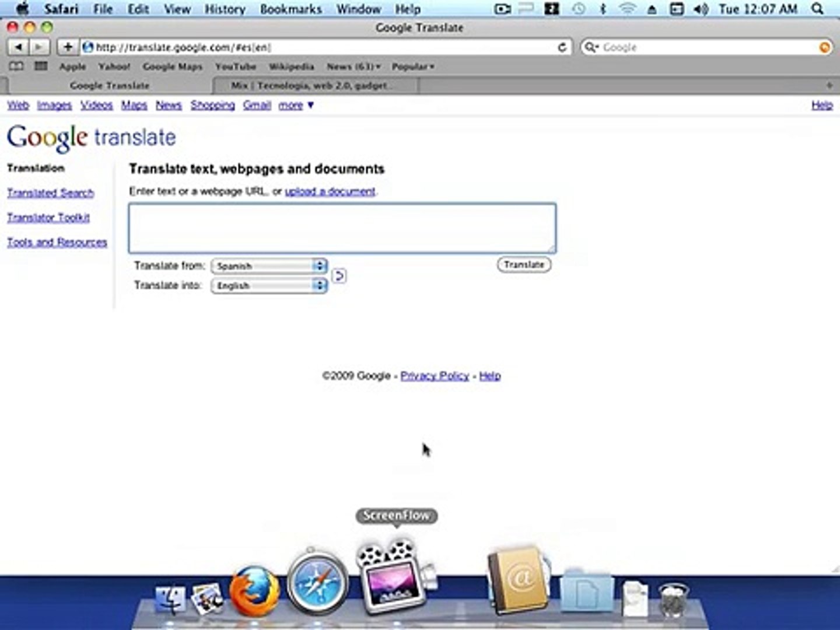Viewport: 840px width, 630px height.
Task: Click the eject icon in menu bar
Action: point(652,9)
